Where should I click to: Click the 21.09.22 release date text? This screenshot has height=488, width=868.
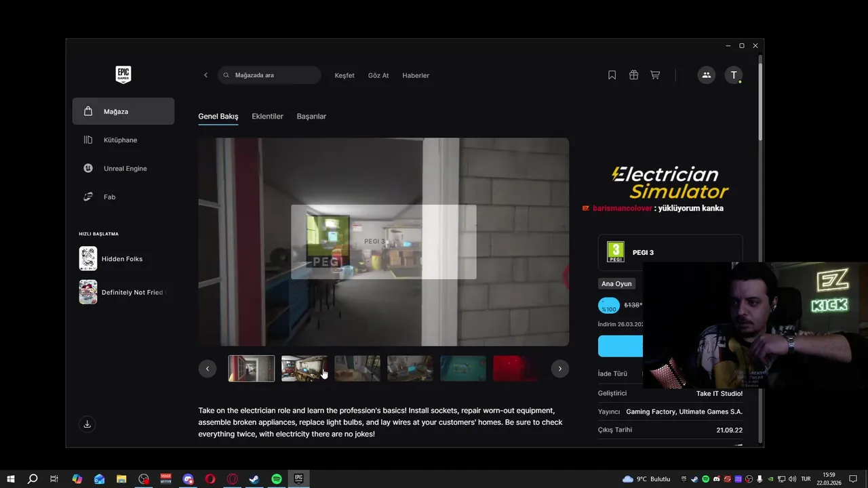(730, 430)
